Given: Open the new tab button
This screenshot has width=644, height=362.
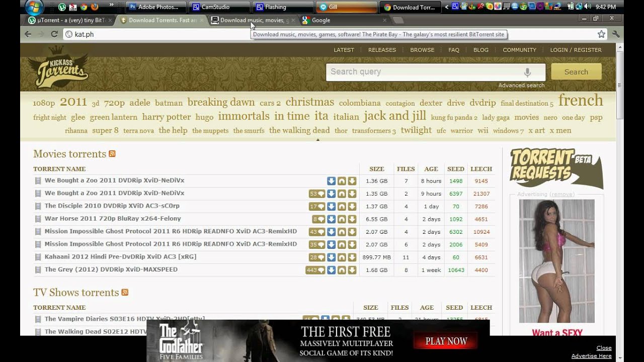Looking at the screenshot, I should click(398, 20).
